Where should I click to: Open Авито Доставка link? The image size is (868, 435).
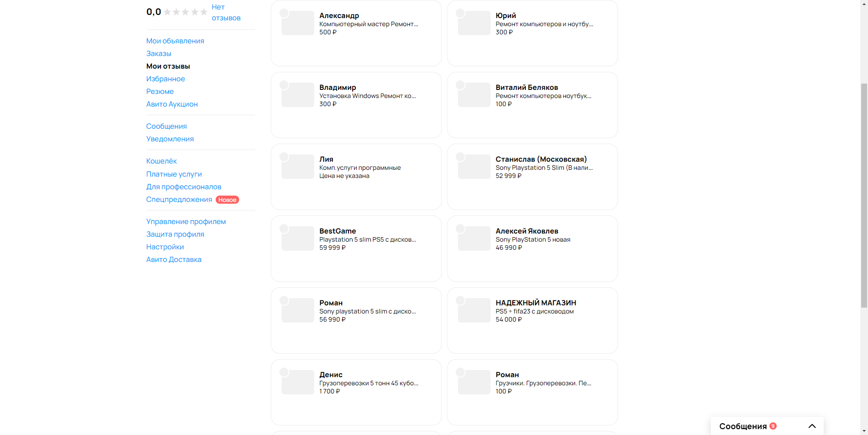pos(174,260)
